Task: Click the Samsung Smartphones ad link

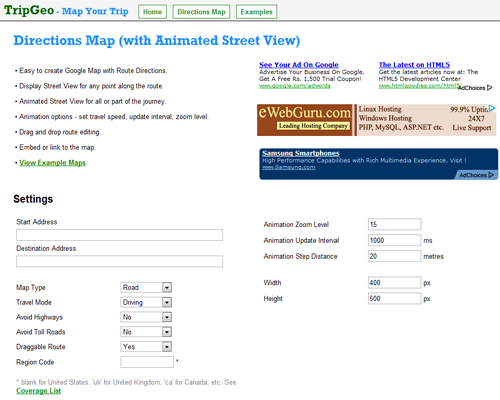Action: pos(301,153)
